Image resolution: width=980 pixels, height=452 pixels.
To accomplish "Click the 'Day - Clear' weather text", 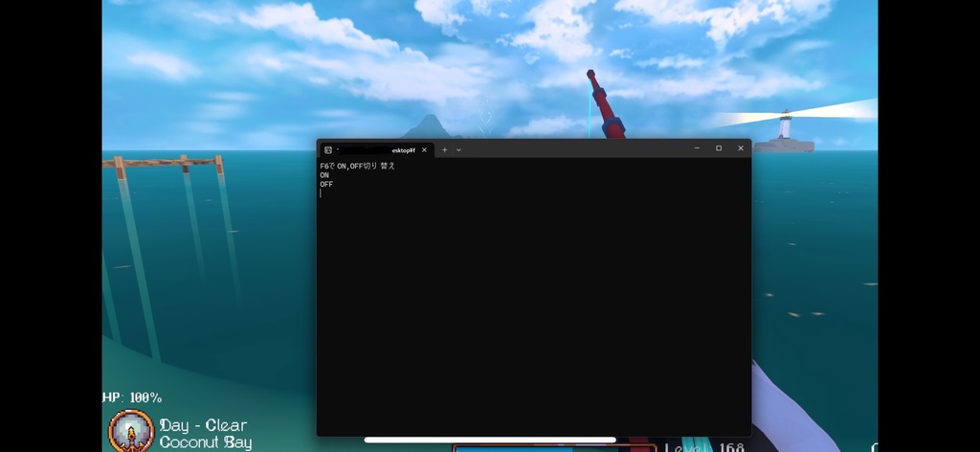I will click(203, 426).
